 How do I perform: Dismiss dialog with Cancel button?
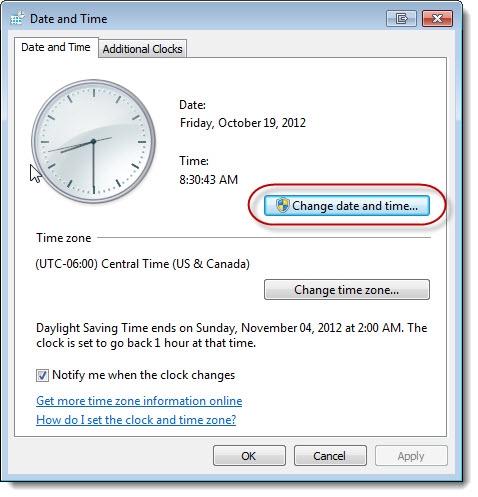tap(330, 456)
